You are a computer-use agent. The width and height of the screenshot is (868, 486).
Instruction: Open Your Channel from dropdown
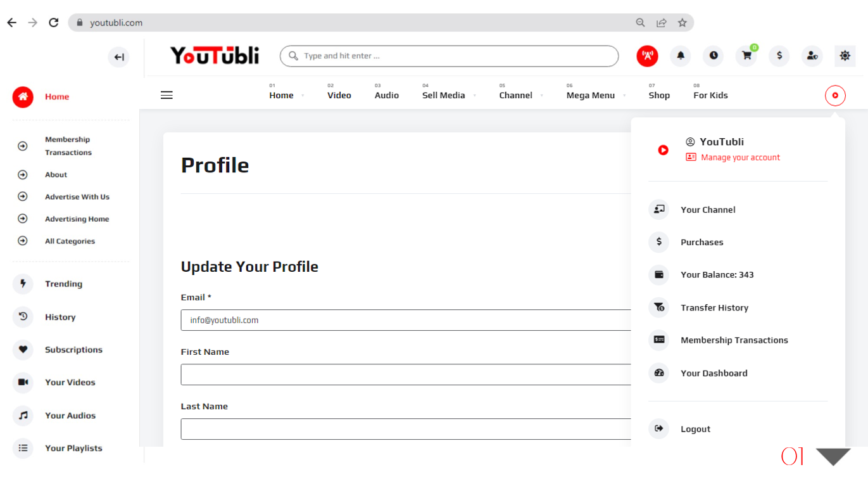pyautogui.click(x=708, y=210)
